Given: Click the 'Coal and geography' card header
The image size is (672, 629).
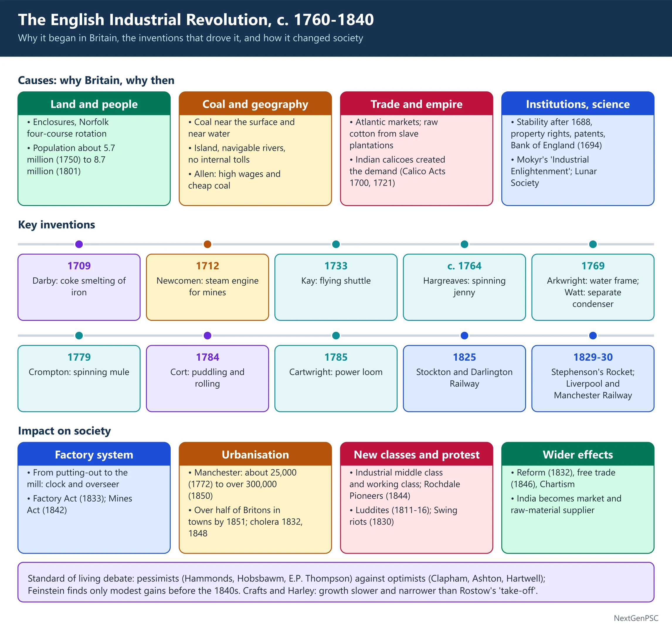Looking at the screenshot, I should point(255,104).
